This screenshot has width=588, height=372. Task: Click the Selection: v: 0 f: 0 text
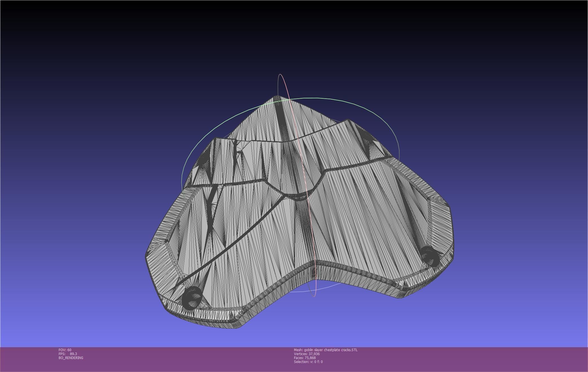[308, 362]
